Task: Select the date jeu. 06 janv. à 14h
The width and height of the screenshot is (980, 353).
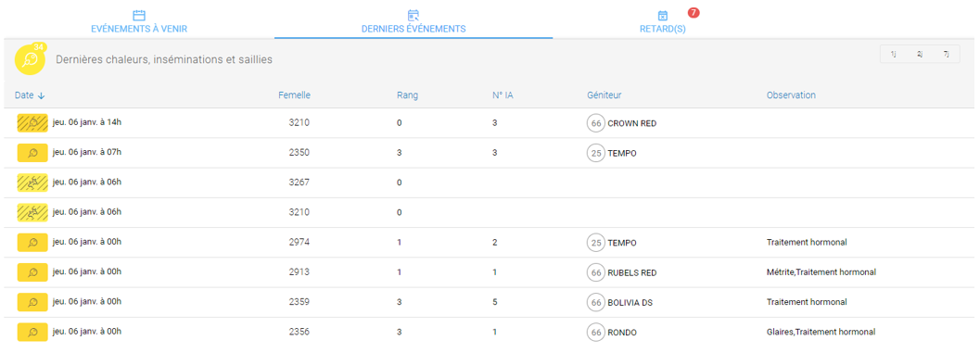Action: click(x=87, y=121)
